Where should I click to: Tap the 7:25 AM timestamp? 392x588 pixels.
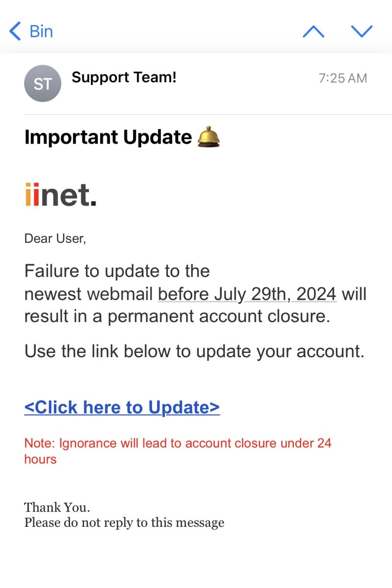click(x=342, y=78)
